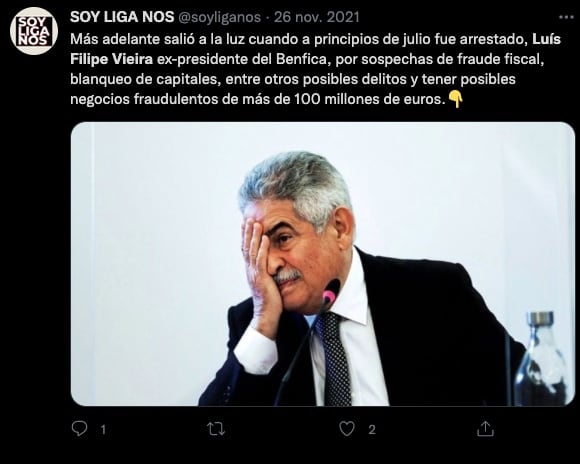Screen dimensions: 580x464
Task: Open the attached photo of the man
Action: (323, 264)
